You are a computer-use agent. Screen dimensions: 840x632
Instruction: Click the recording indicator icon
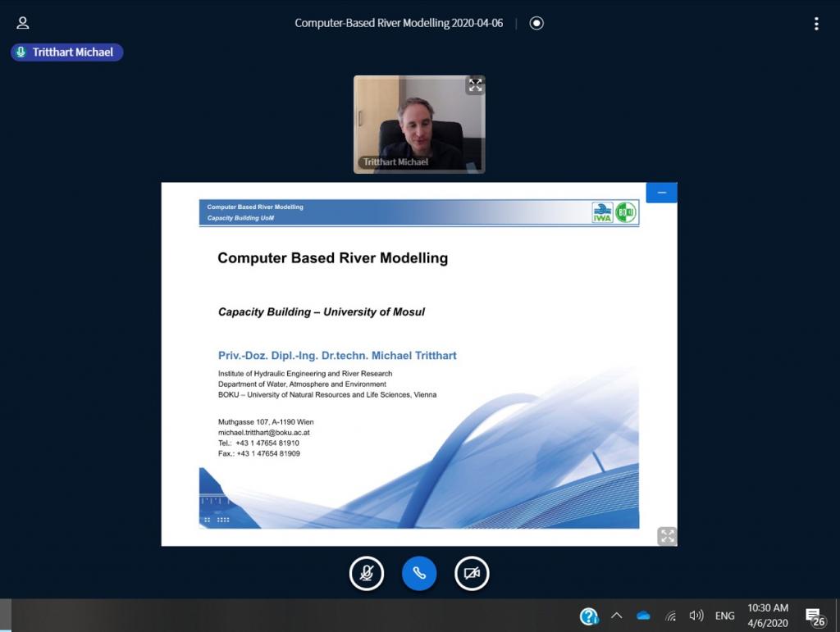(x=536, y=23)
